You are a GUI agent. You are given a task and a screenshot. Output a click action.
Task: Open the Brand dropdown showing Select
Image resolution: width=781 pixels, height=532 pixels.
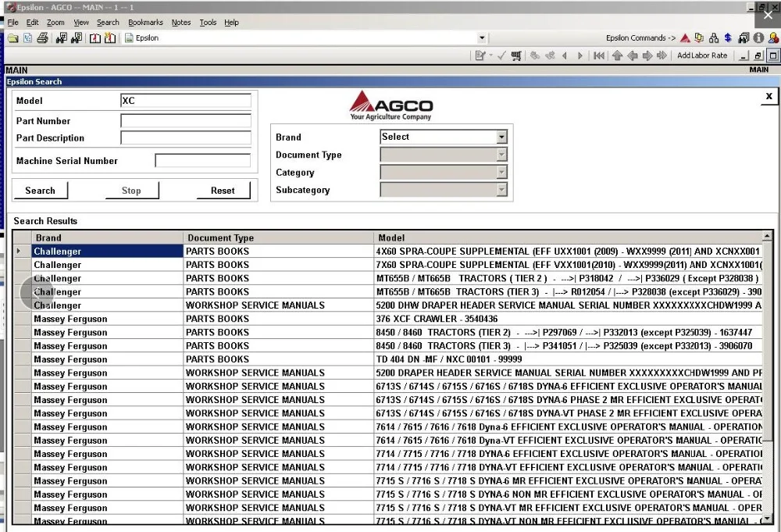click(501, 137)
